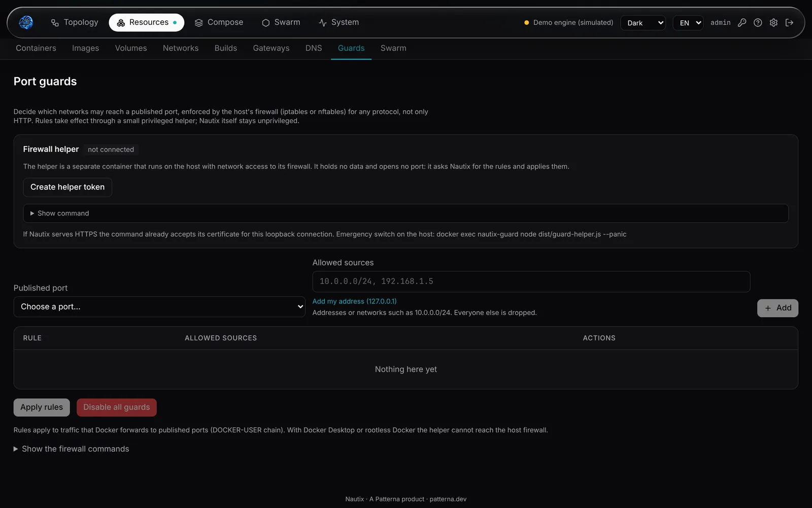Screen dimensions: 812x508
Task: Click the admin username label
Action: (x=721, y=23)
